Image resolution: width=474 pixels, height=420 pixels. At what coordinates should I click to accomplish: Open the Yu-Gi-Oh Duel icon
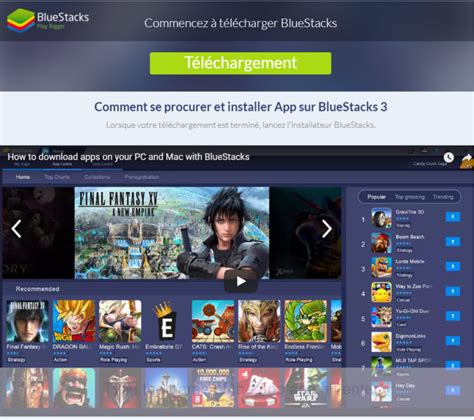381,317
